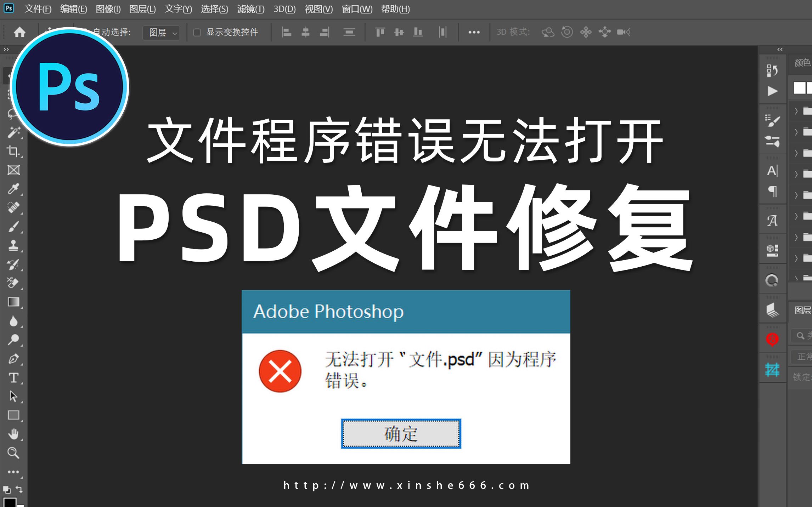Image resolution: width=812 pixels, height=507 pixels.
Task: Select the Healing Brush tool
Action: (14, 207)
